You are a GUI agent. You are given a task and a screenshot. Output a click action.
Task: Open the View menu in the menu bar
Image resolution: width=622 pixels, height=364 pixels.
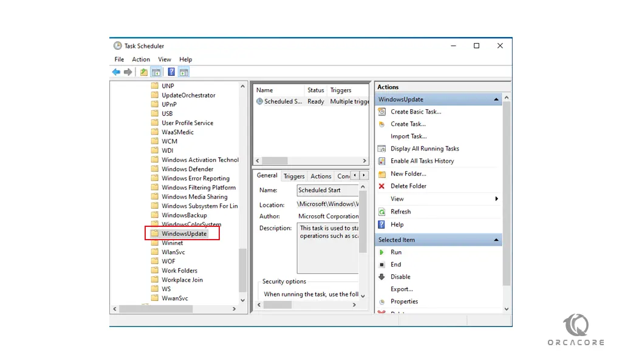click(165, 59)
